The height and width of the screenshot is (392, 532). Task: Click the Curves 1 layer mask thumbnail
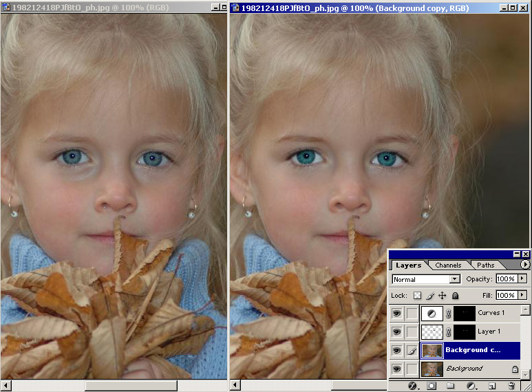click(464, 314)
